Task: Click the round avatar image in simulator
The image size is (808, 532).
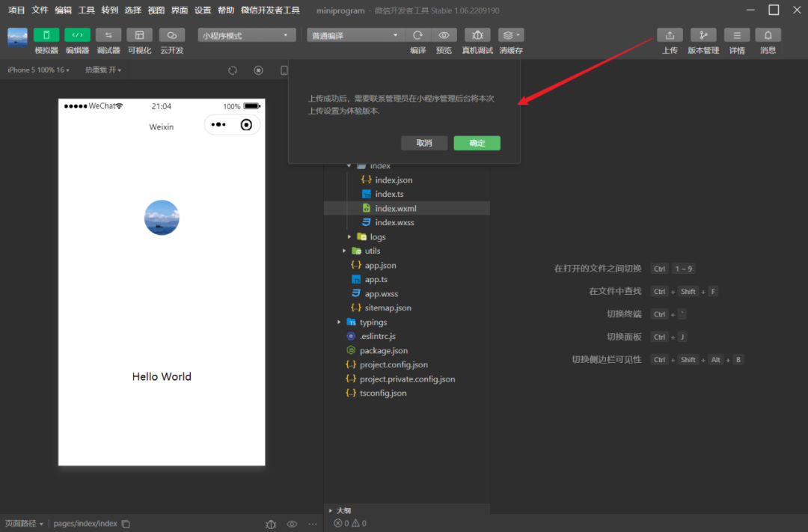Action: pyautogui.click(x=162, y=218)
